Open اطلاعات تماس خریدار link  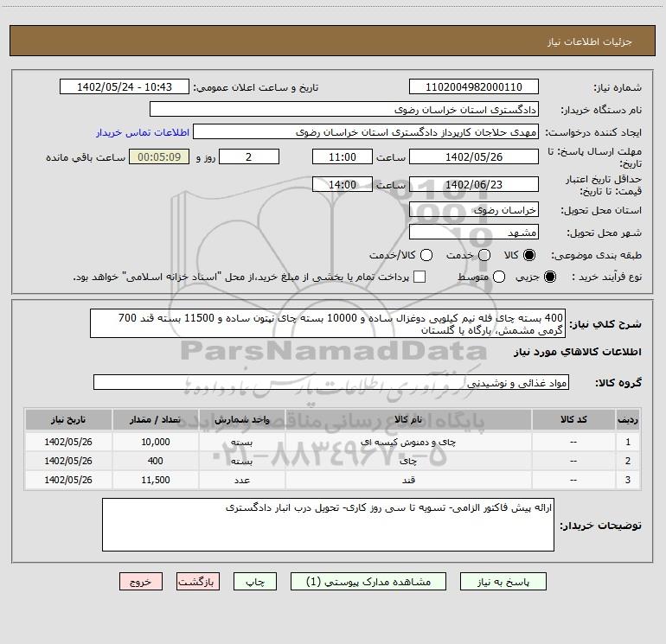pyautogui.click(x=140, y=133)
